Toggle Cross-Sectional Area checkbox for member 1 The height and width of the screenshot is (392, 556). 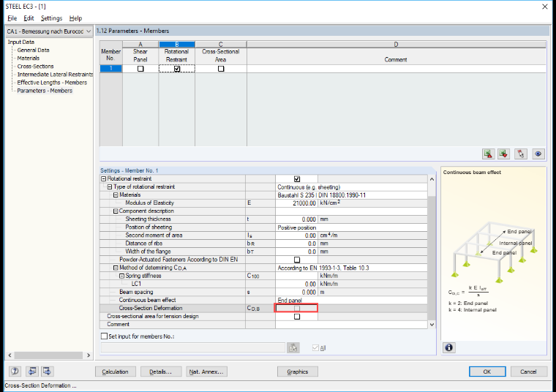(221, 69)
